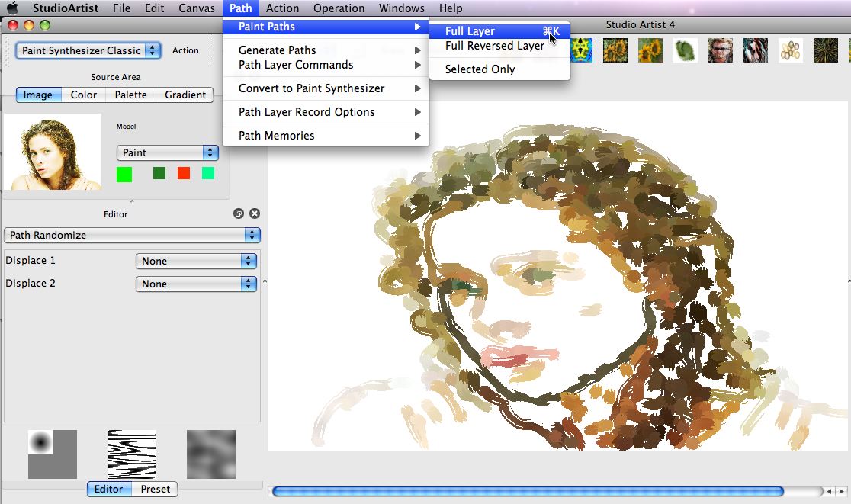
Task: Open the Apple menu
Action: [12, 8]
